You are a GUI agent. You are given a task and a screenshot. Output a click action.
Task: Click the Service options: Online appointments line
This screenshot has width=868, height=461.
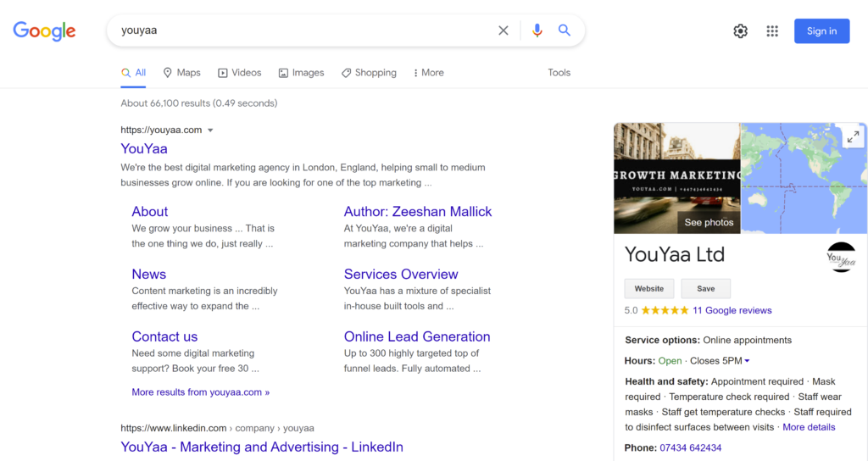pyautogui.click(x=708, y=341)
